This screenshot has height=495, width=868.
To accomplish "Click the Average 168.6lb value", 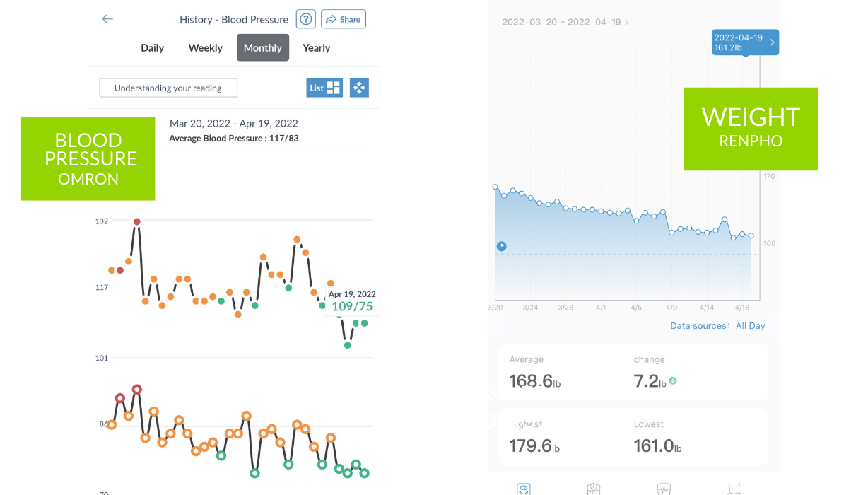I will tap(535, 381).
